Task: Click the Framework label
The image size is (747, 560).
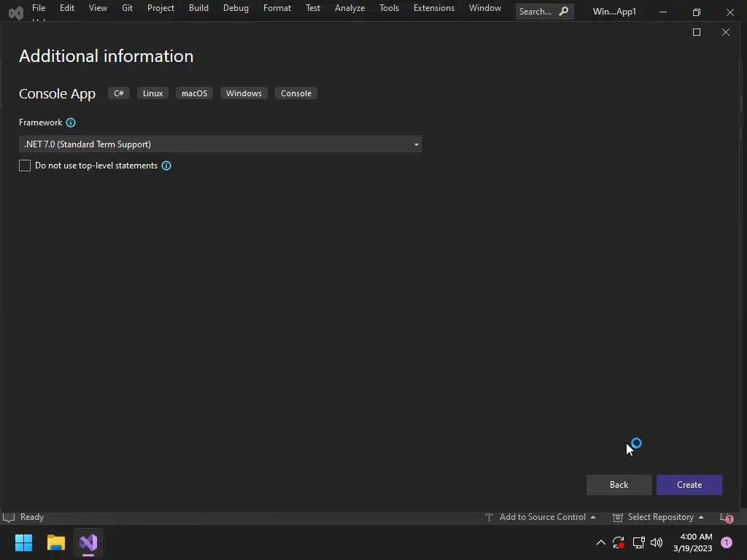Action: click(41, 122)
